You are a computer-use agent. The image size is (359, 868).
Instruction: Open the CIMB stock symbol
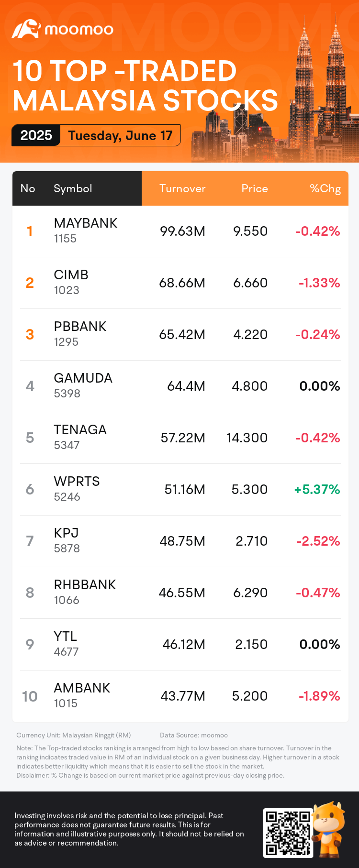(71, 275)
